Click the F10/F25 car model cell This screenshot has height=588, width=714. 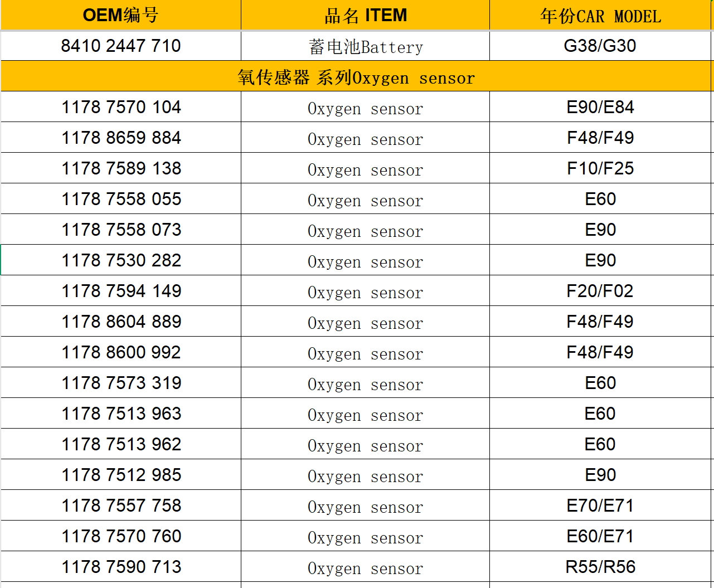click(x=600, y=168)
